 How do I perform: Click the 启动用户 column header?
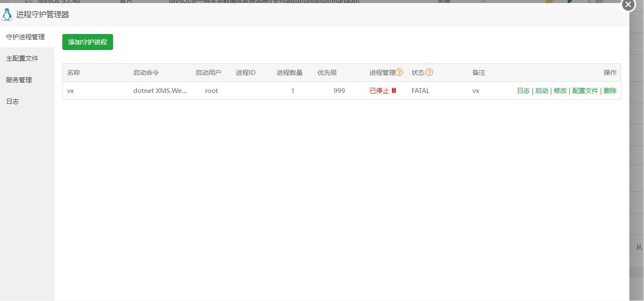pos(209,72)
